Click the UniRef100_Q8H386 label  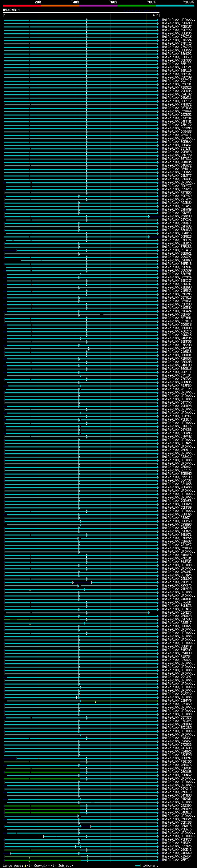[x=177, y=60]
